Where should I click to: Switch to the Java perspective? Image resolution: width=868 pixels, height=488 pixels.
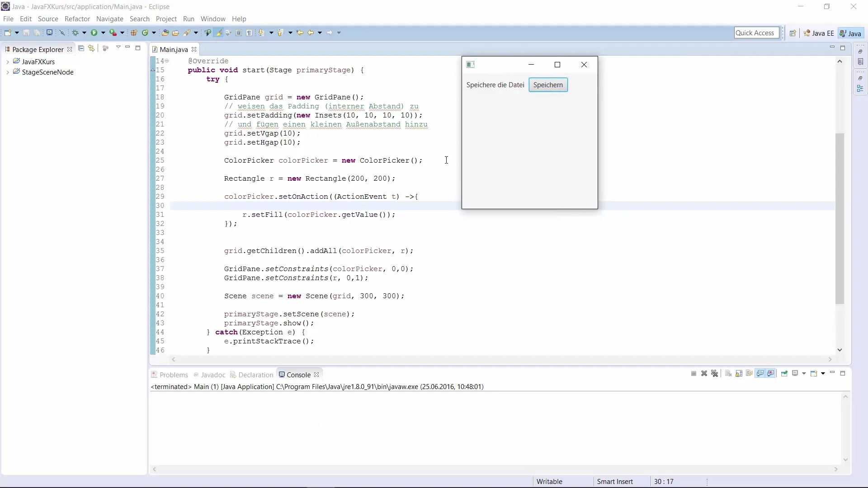(850, 33)
